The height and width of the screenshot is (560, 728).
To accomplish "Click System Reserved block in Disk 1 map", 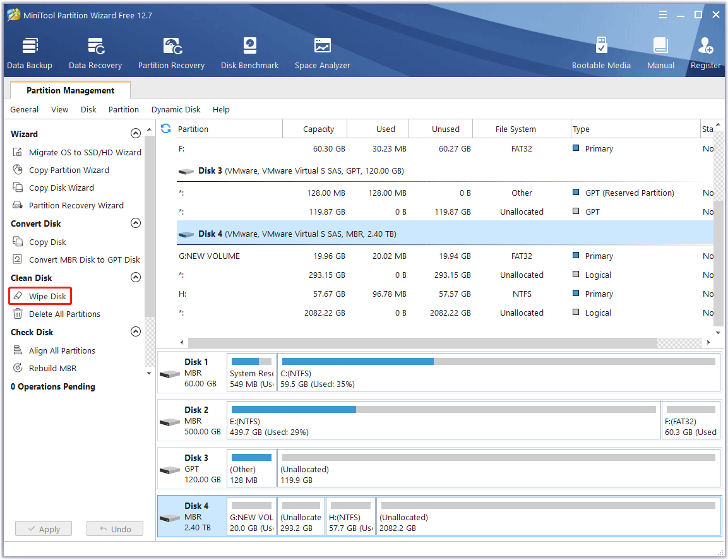I will point(252,373).
